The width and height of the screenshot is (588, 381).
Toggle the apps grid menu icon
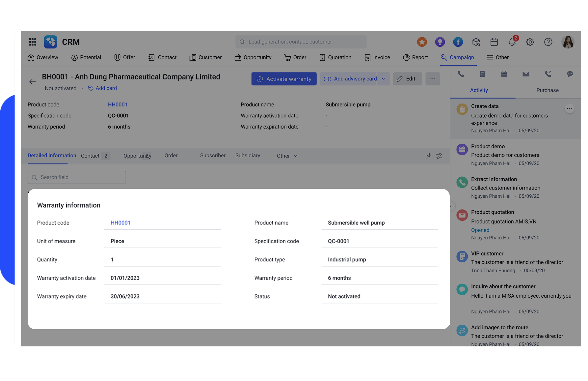point(32,42)
